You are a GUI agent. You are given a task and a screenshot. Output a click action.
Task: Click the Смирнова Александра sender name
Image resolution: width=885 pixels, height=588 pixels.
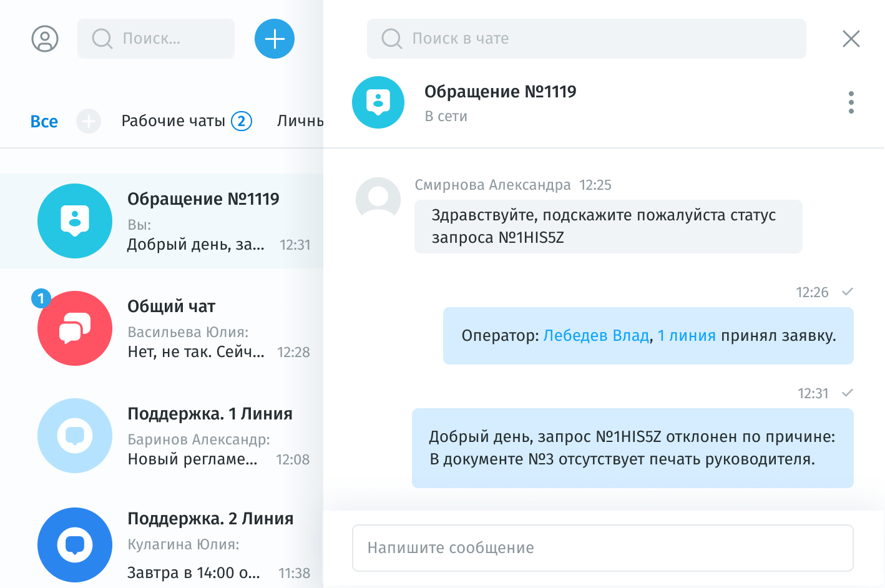pos(493,185)
